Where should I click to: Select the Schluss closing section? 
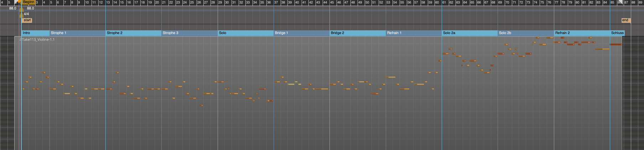click(x=617, y=33)
